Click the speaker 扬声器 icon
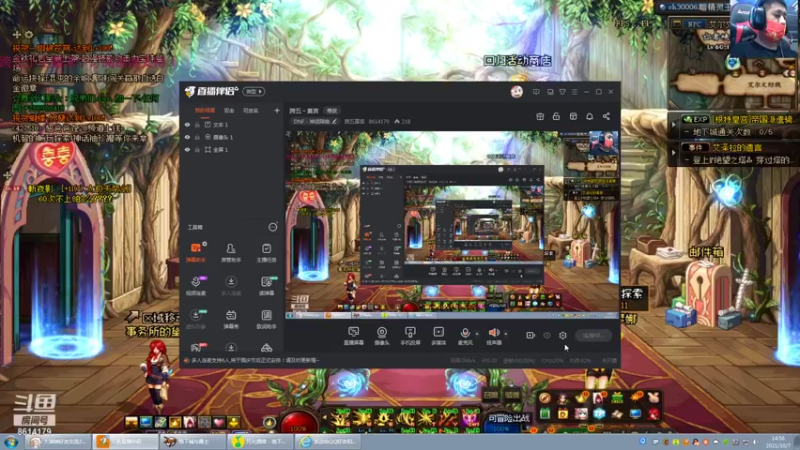 pyautogui.click(x=494, y=333)
